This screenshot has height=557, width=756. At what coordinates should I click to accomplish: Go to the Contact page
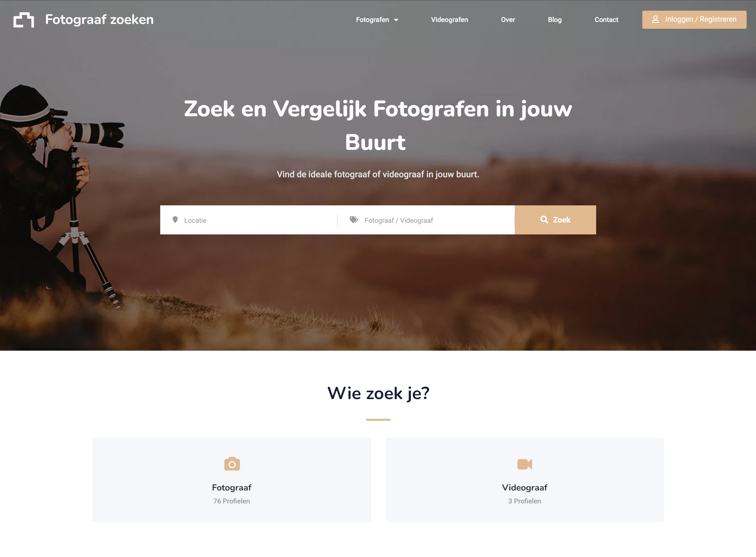point(606,20)
